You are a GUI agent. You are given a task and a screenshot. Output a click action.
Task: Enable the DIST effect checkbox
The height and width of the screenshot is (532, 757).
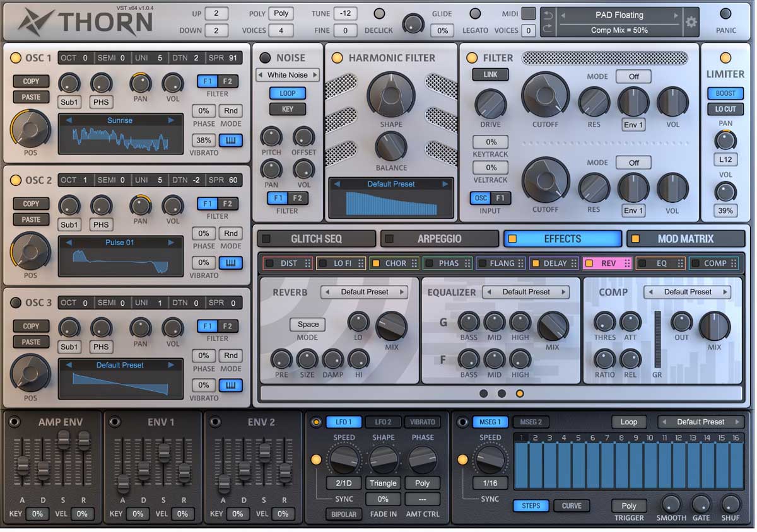click(269, 263)
